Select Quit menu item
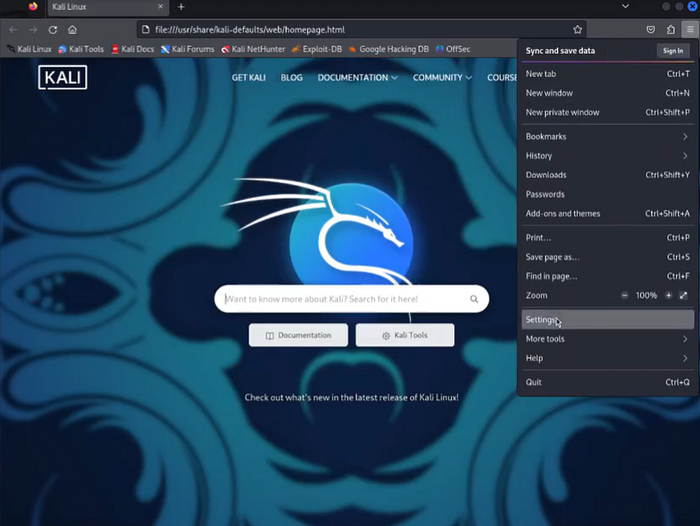Image resolution: width=700 pixels, height=526 pixels. coord(608,382)
